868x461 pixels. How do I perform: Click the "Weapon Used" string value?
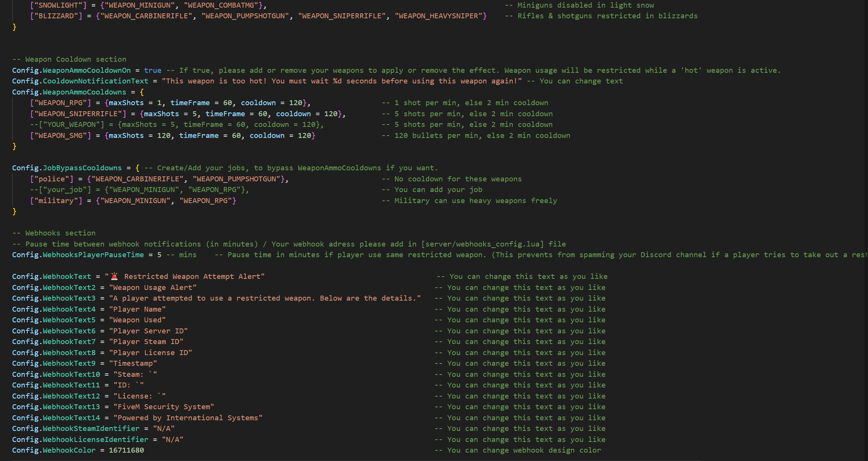click(x=137, y=320)
